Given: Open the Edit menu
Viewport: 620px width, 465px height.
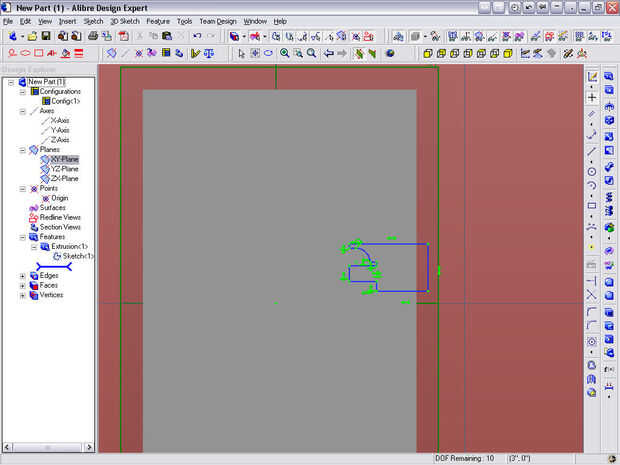Looking at the screenshot, I should 25,21.
